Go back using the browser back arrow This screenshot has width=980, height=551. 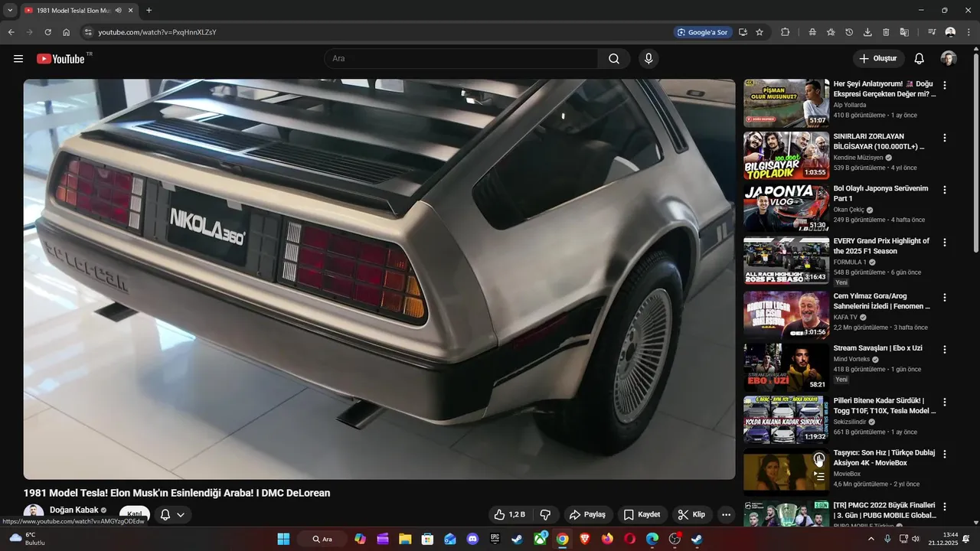point(11,32)
